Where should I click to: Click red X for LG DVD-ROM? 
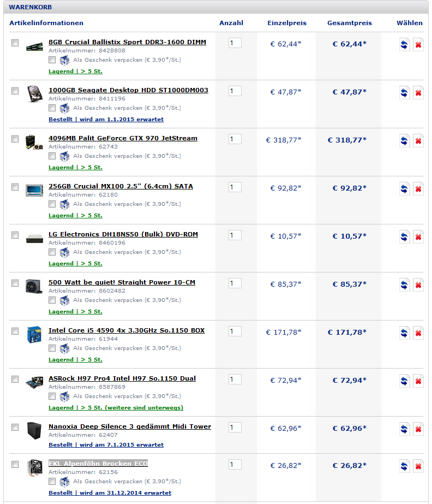click(x=418, y=237)
